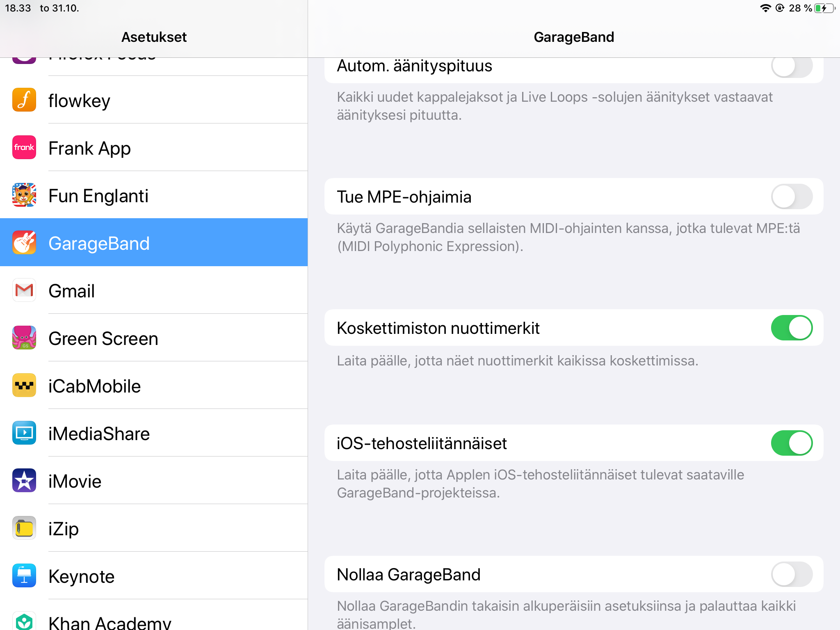Tap the Fun Englanti app icon
The width and height of the screenshot is (840, 630).
click(x=24, y=195)
